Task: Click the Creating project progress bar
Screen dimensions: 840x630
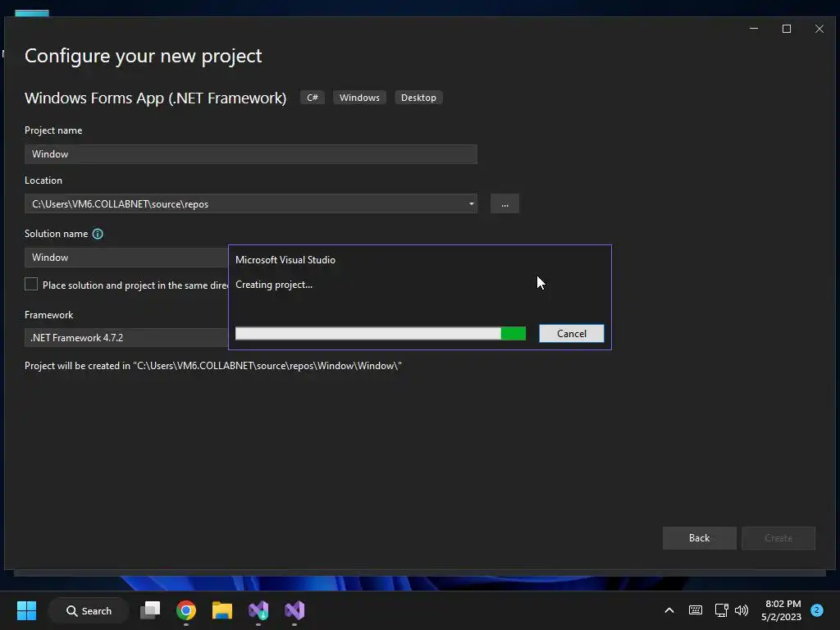Action: tap(381, 333)
